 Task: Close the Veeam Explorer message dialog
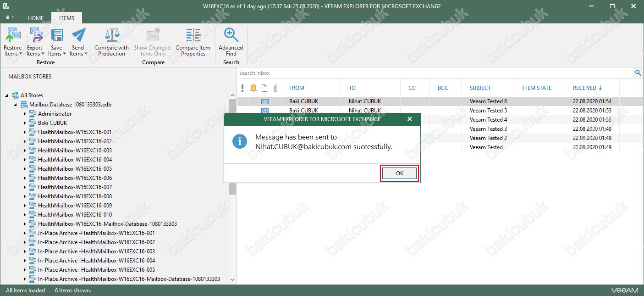(410, 119)
